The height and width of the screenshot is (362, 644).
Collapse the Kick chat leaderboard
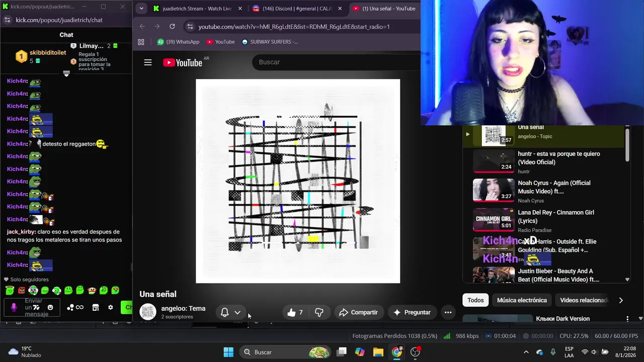(x=66, y=74)
